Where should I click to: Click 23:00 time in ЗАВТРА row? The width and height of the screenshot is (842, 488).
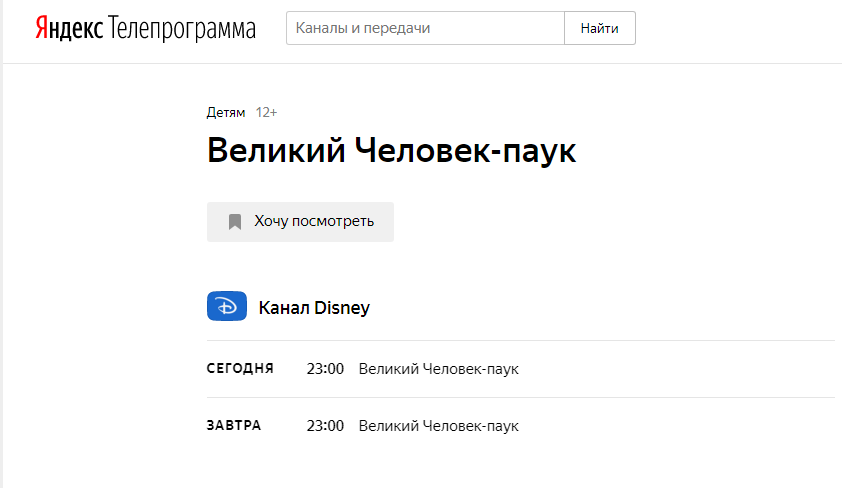tap(325, 426)
